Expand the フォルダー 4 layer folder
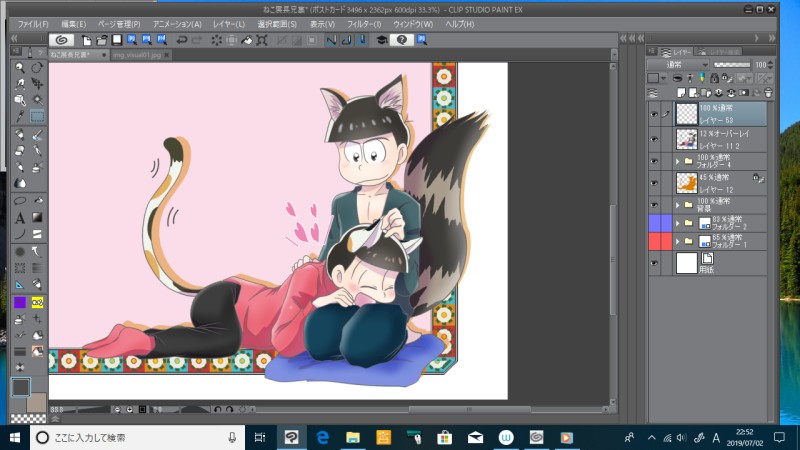This screenshot has height=450, width=800. click(x=678, y=161)
